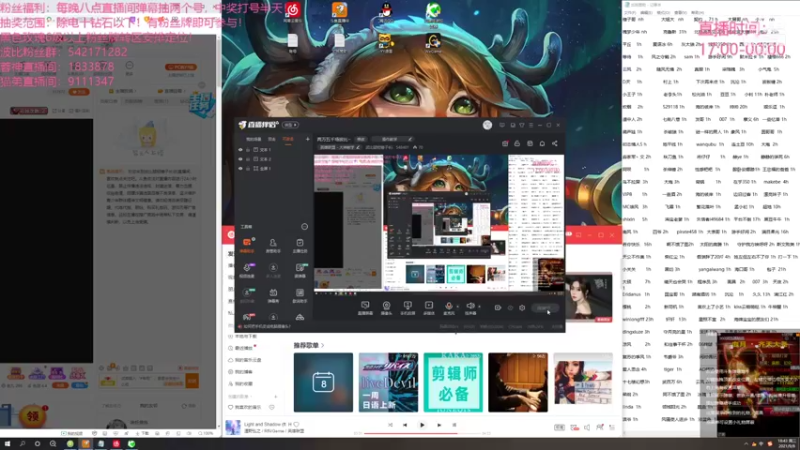The width and height of the screenshot is (800, 450).
Task: Click the chat message input field in browser
Action: 151,381
